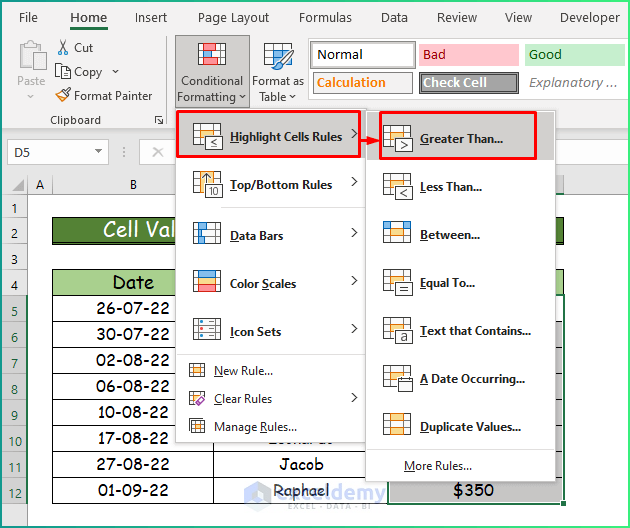Click the Cut scissors icon
Viewport: 630px width, 528px height.
tap(63, 47)
